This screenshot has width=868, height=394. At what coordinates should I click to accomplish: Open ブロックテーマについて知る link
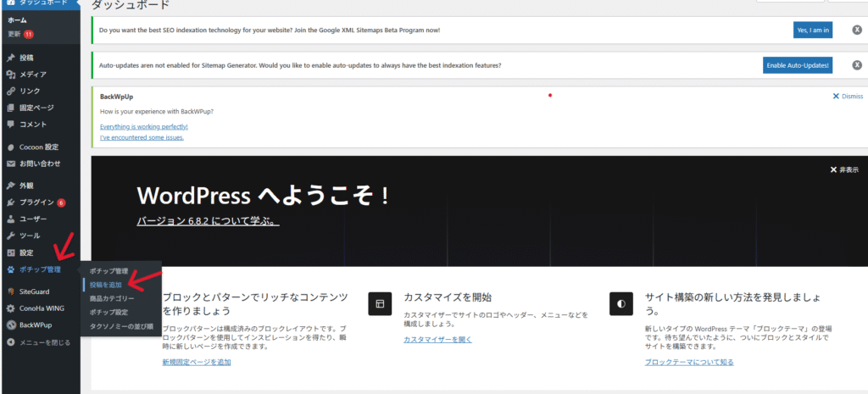pos(689,362)
